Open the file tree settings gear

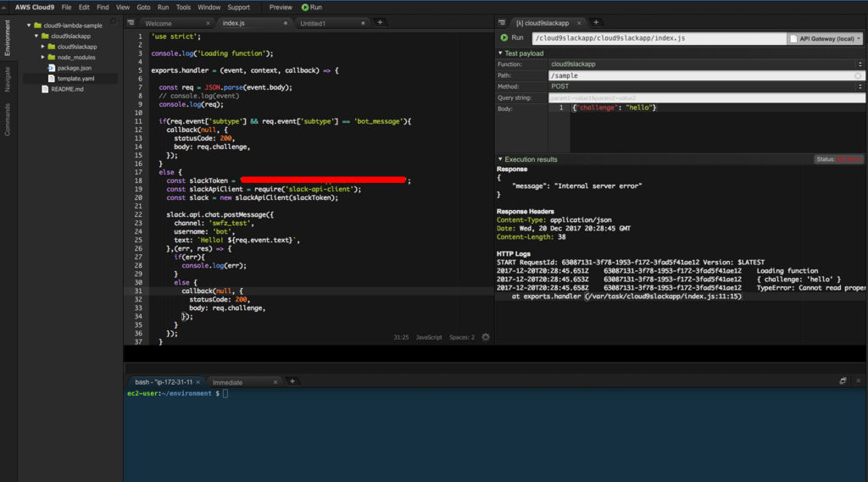pos(114,21)
